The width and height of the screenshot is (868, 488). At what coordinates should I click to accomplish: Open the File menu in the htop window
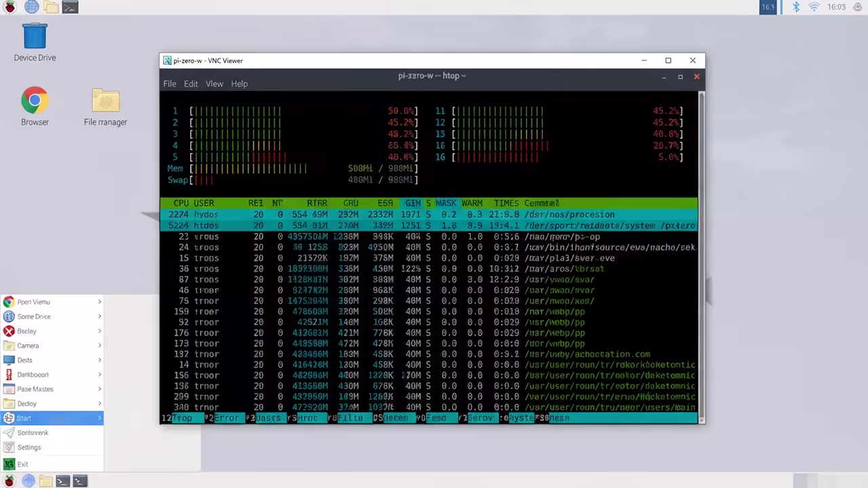(170, 83)
